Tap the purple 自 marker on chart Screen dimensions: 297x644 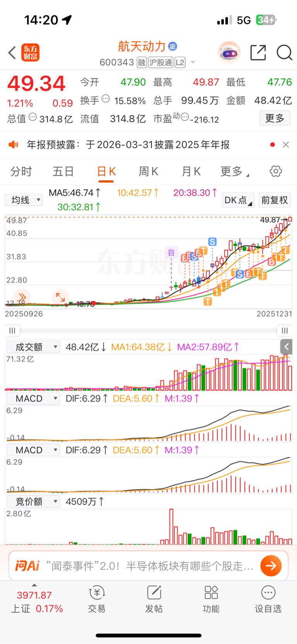tap(171, 252)
